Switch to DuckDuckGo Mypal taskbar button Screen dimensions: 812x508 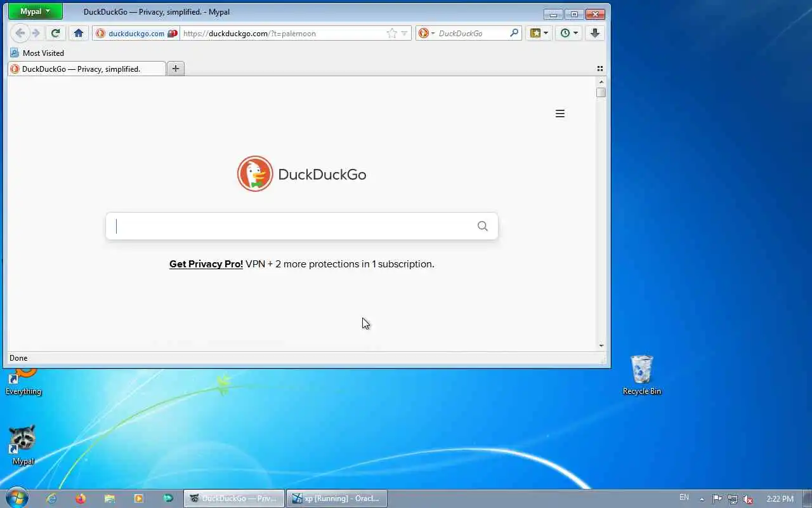coord(234,498)
